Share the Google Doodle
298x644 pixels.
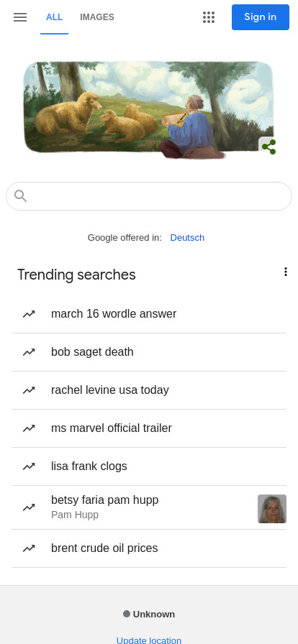point(268,147)
